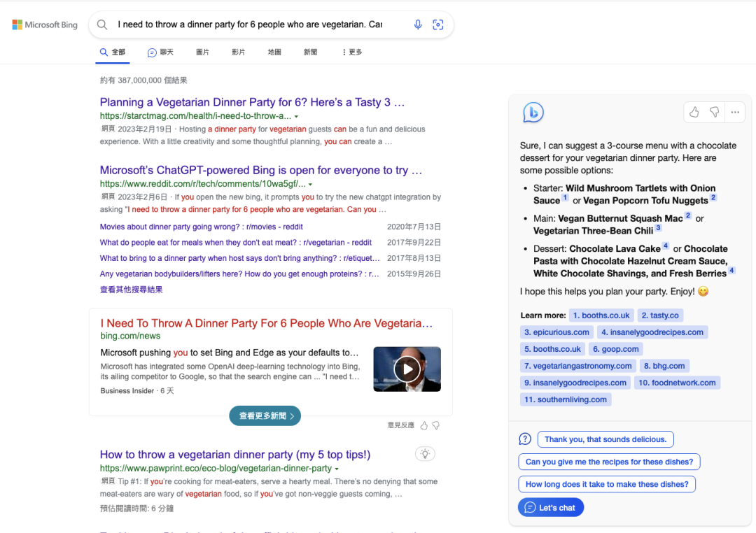Open source '3. epicurious.com'
Viewport: 756px width, 533px height.
click(x=556, y=332)
